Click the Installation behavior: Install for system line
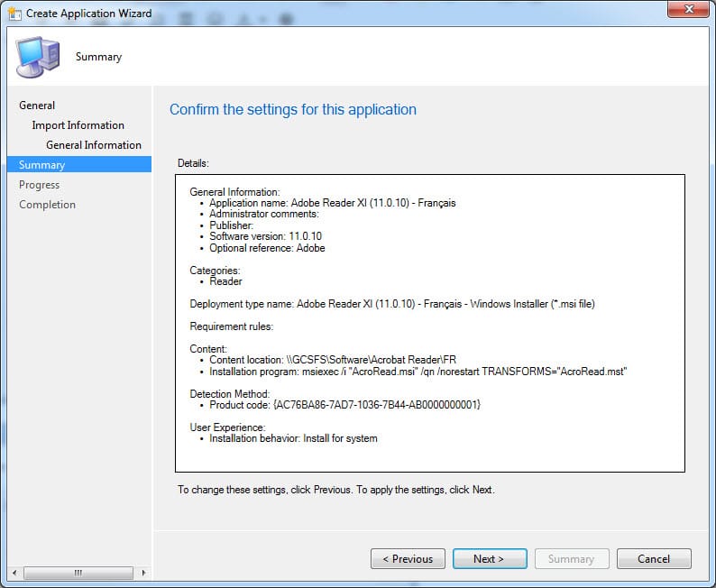 tap(293, 438)
